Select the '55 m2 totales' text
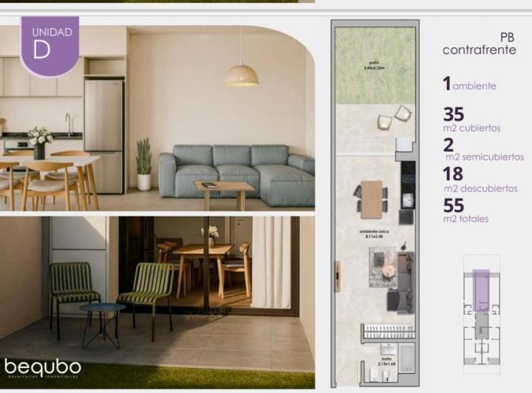Image resolution: width=532 pixels, height=393 pixels. pos(465,211)
